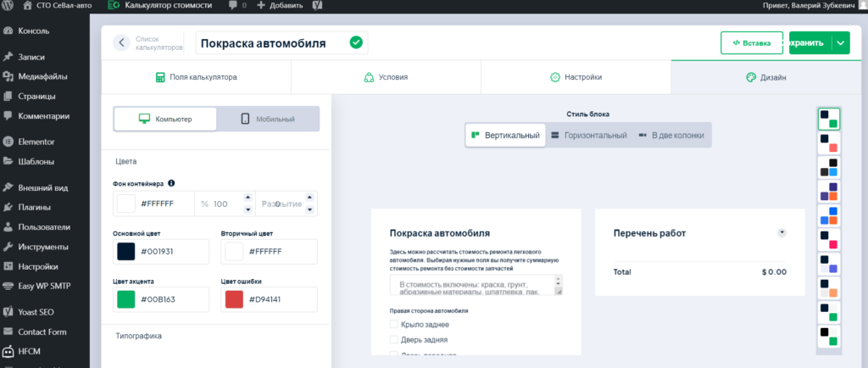
Task: Click the Пользователи person icon
Action: coord(8,227)
